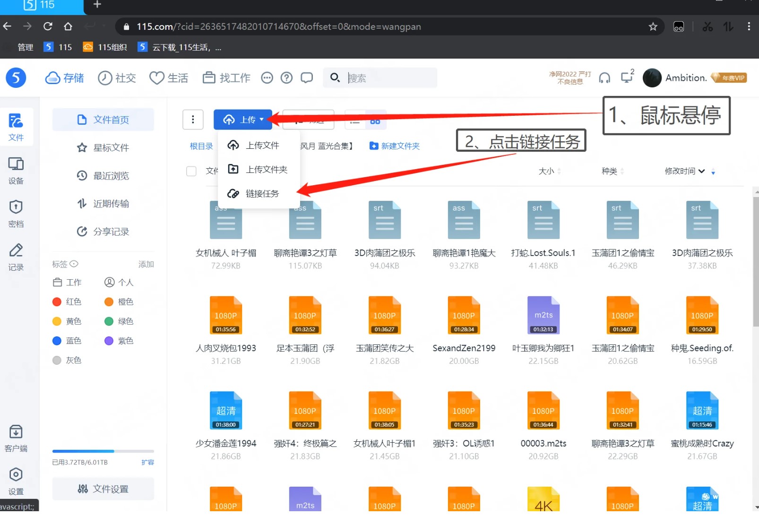Select the 红色 red tag

(67, 301)
